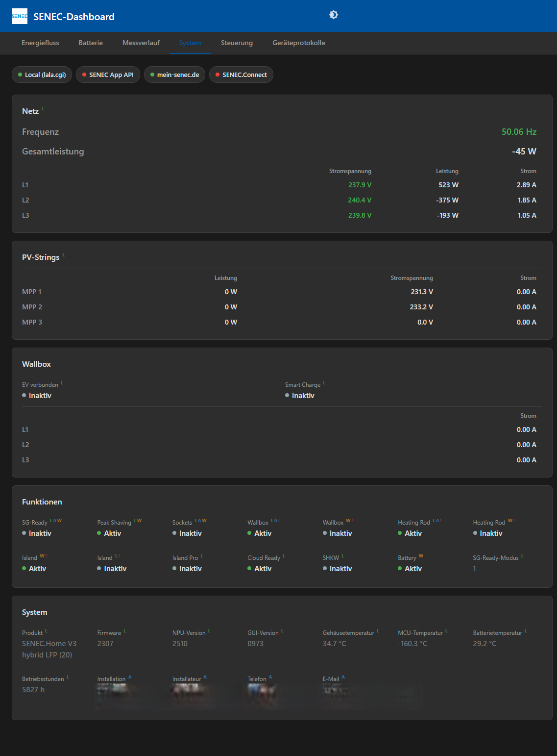This screenshot has height=756, width=557.
Task: Click the -193 W Leistung value
Action: click(x=448, y=215)
